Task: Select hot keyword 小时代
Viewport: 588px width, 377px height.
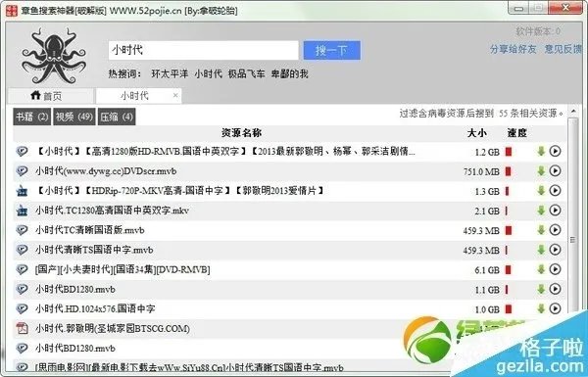Action: click(x=208, y=73)
